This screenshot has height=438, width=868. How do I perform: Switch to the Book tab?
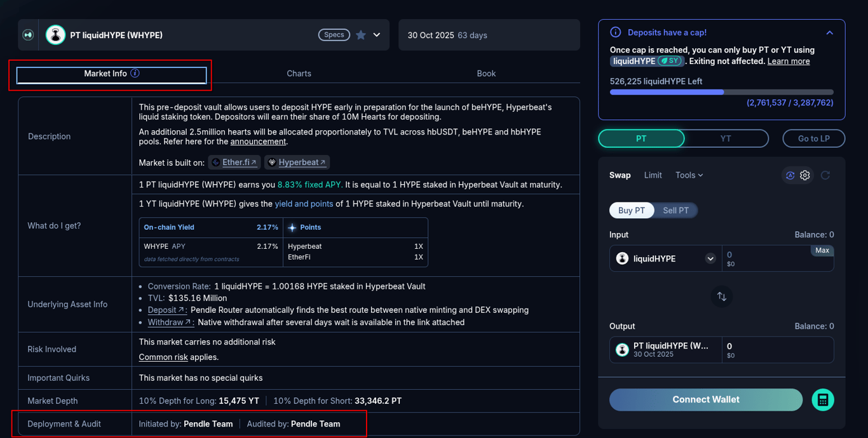pyautogui.click(x=486, y=74)
